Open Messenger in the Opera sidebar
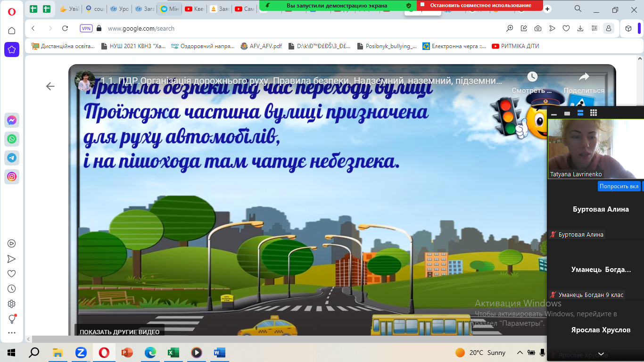Screen dimensions: 644x362 pos(12,120)
